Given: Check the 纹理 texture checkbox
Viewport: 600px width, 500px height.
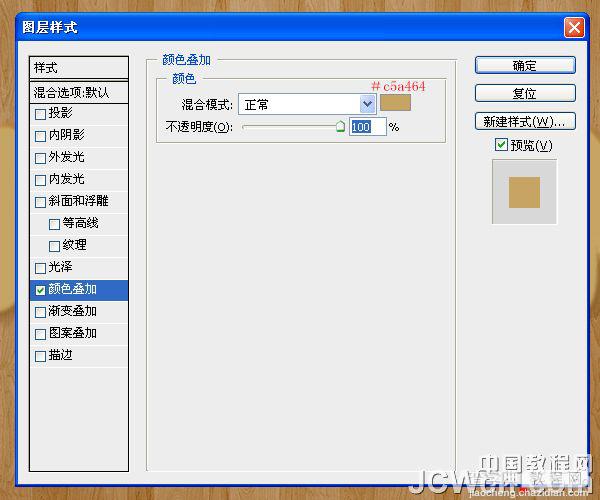Looking at the screenshot, I should (x=54, y=246).
